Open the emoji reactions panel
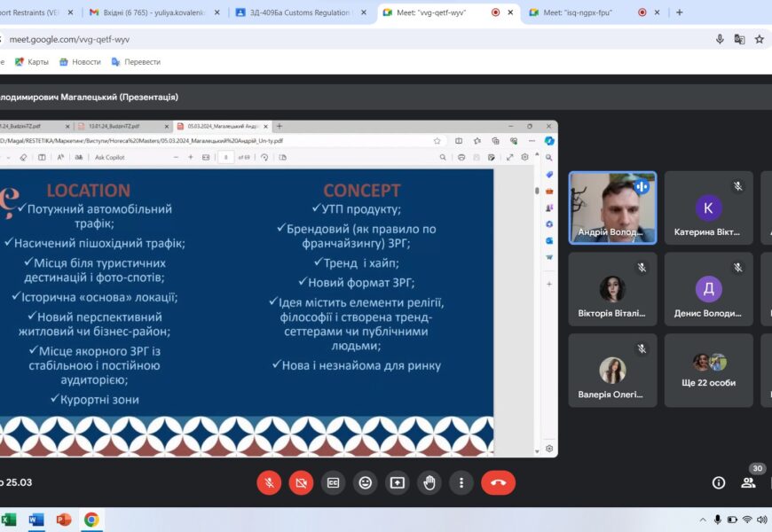772x532 pixels. (365, 482)
